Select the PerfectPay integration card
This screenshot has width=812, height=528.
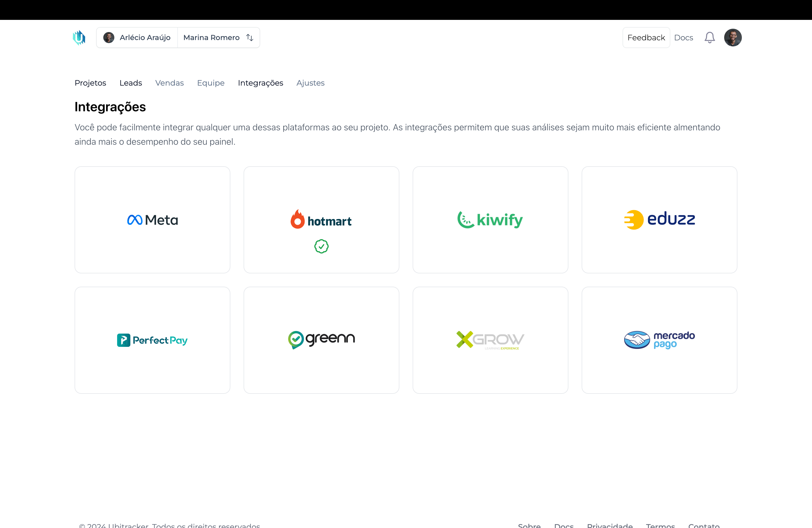(152, 340)
